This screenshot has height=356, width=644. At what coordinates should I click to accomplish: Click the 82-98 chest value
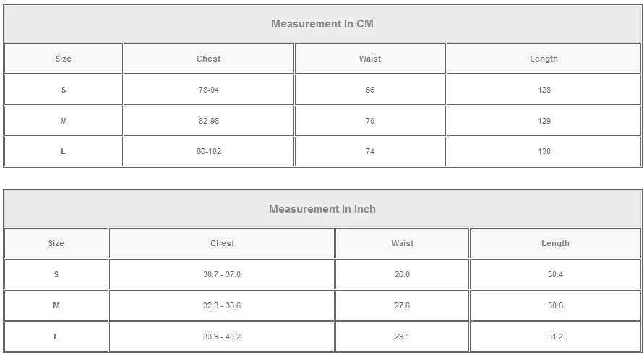[208, 121]
